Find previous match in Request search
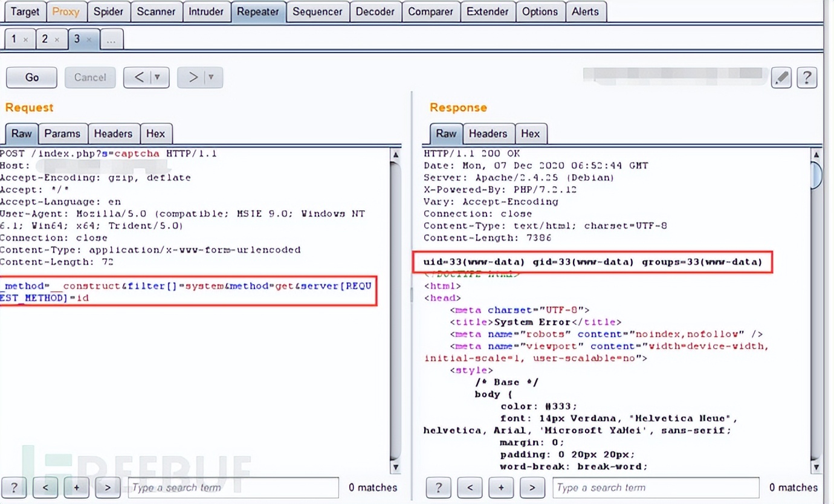Viewport: 834px width, 504px height. coord(45,488)
